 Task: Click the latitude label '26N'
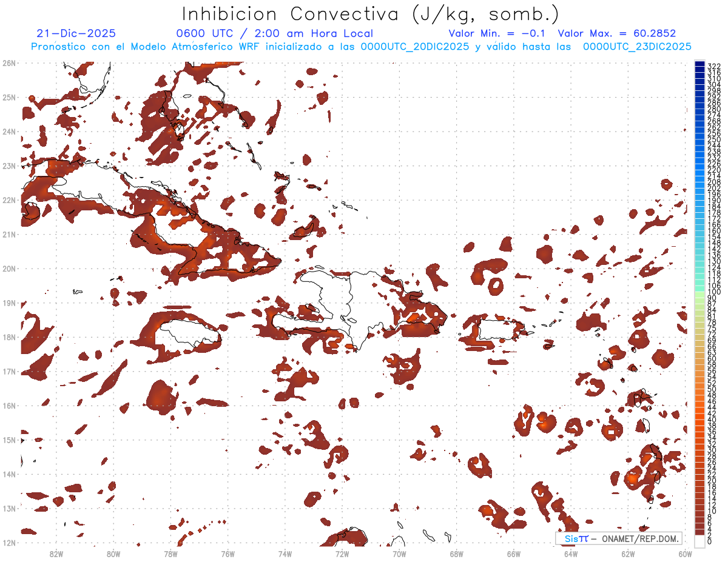pos(9,62)
